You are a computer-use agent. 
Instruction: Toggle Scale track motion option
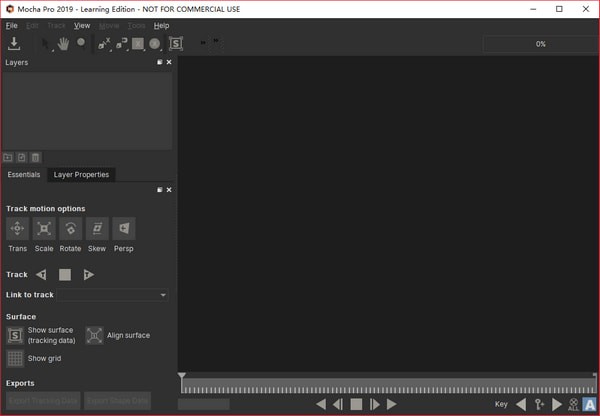pos(44,228)
